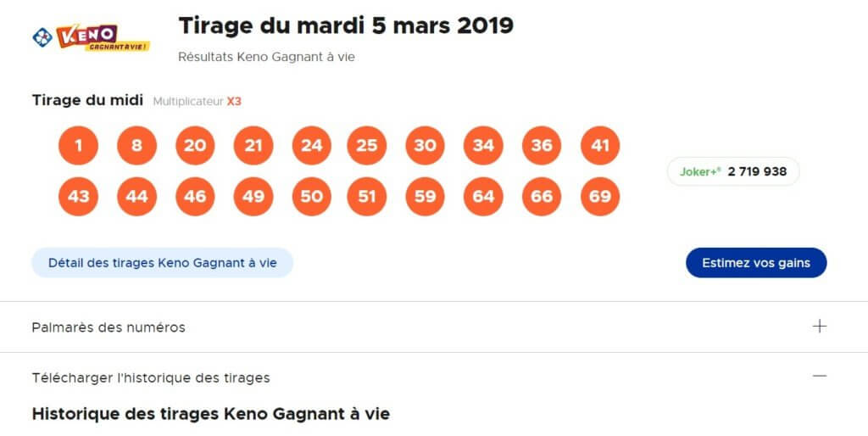The height and width of the screenshot is (436, 868).
Task: Select drawn number ball 41
Action: [600, 146]
